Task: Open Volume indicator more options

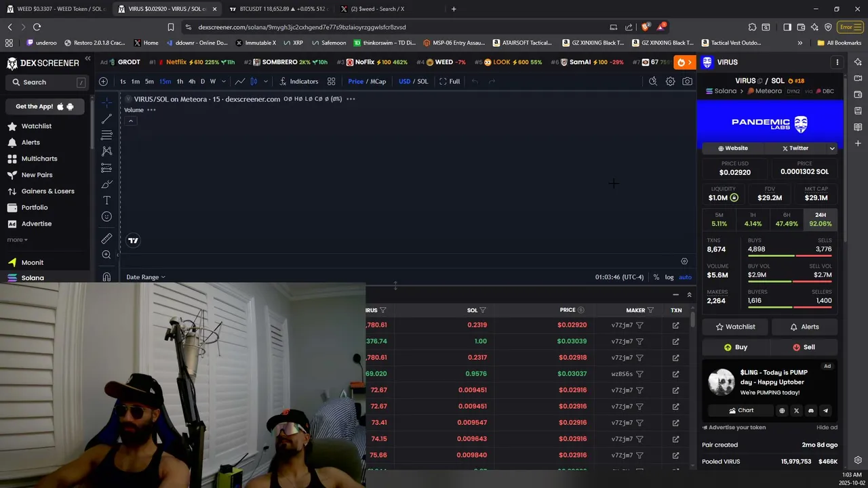Action: [x=151, y=110]
